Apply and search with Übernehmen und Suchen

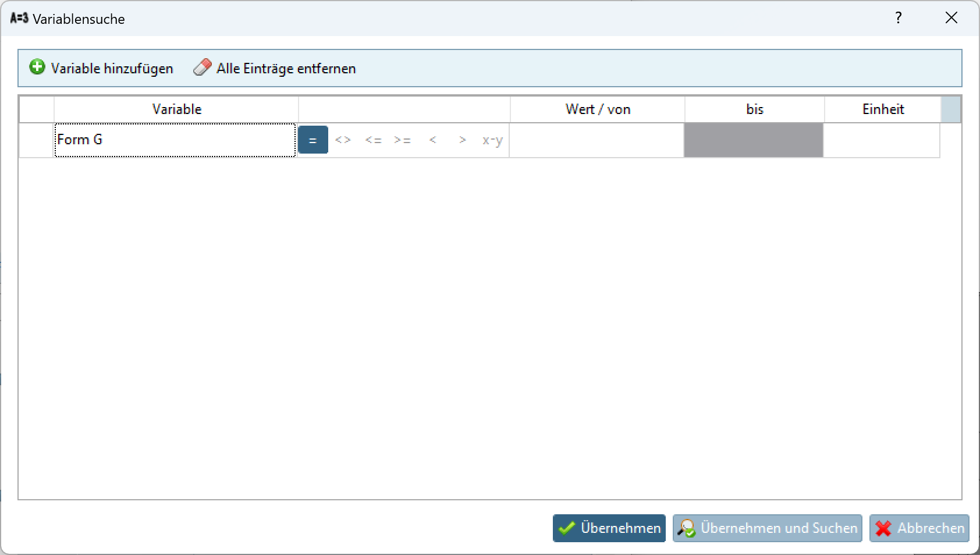point(767,528)
